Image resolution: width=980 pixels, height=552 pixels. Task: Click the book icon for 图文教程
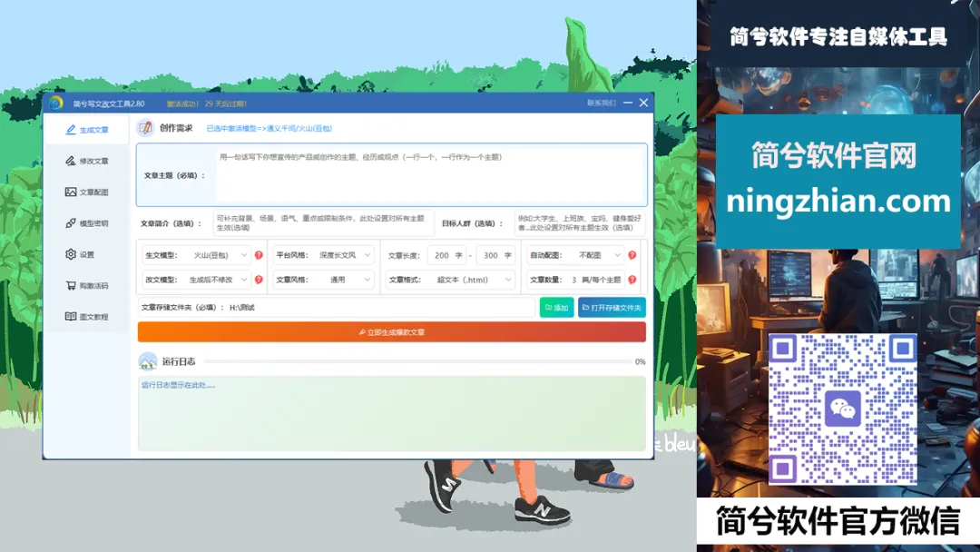pyautogui.click(x=71, y=316)
